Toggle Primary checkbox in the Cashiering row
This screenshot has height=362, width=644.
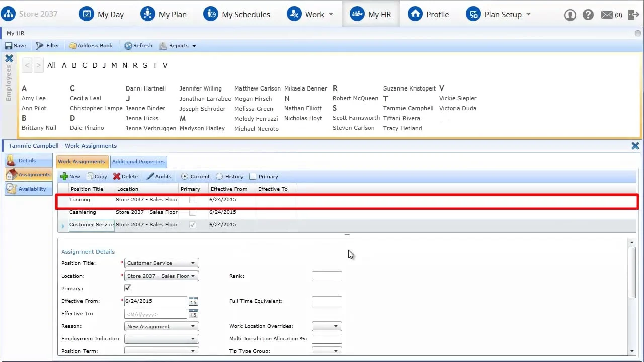click(193, 212)
